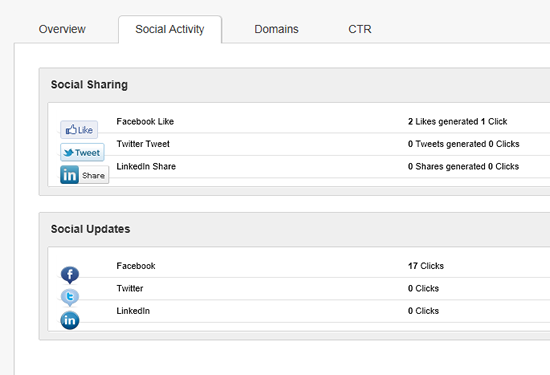Select the Social Activity tab
Screen dimensions: 550x375
tap(170, 29)
